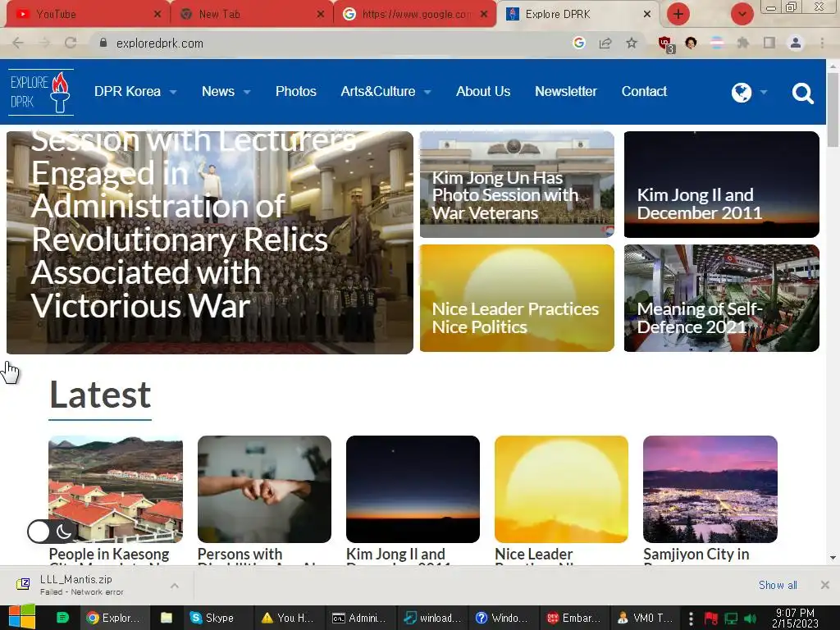This screenshot has height=630, width=840.
Task: Switch to the YouTube tab
Action: point(87,14)
